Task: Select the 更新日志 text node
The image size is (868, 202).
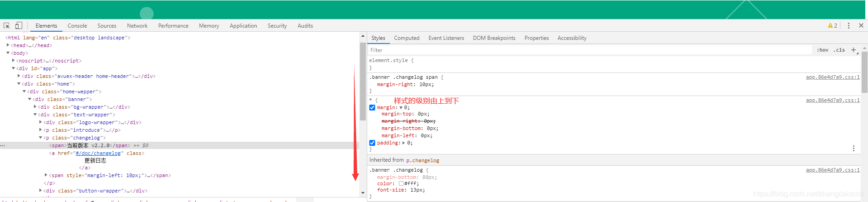Action: (95, 161)
